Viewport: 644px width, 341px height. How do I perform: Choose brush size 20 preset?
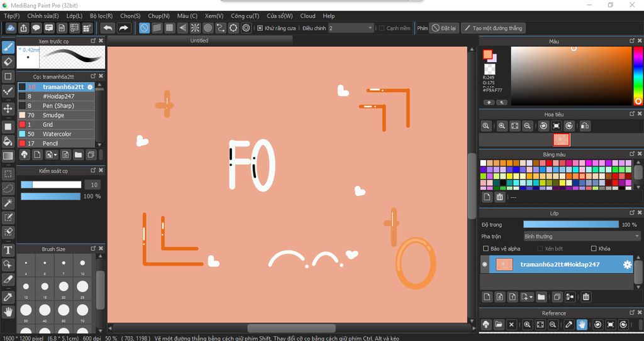tap(64, 287)
